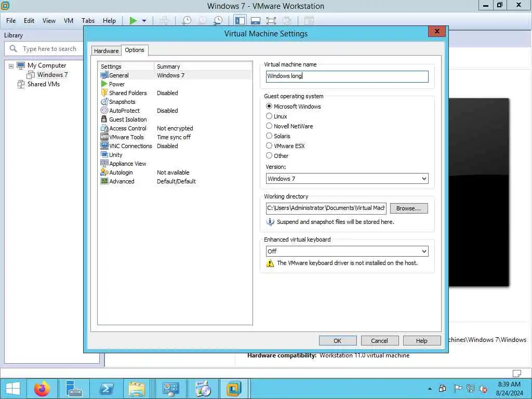Open File Explorer from the taskbar

tap(137, 389)
